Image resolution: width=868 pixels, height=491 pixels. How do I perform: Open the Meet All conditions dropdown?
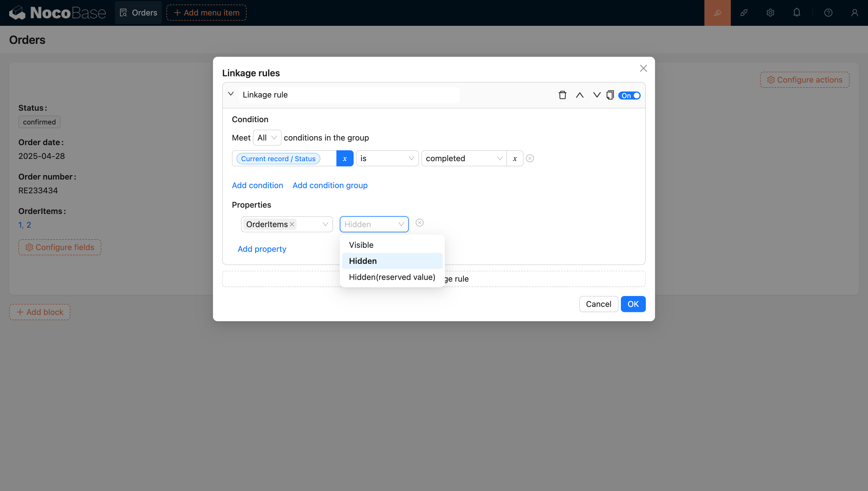pyautogui.click(x=267, y=138)
